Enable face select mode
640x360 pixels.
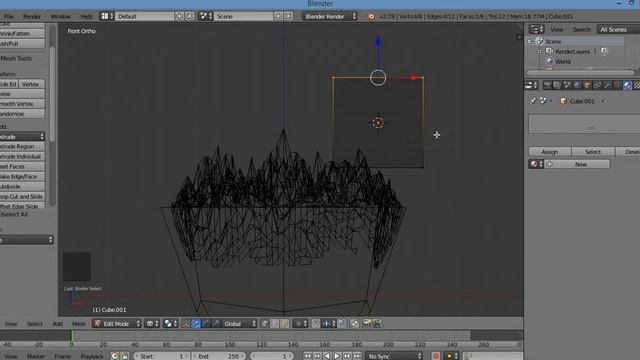(284, 324)
